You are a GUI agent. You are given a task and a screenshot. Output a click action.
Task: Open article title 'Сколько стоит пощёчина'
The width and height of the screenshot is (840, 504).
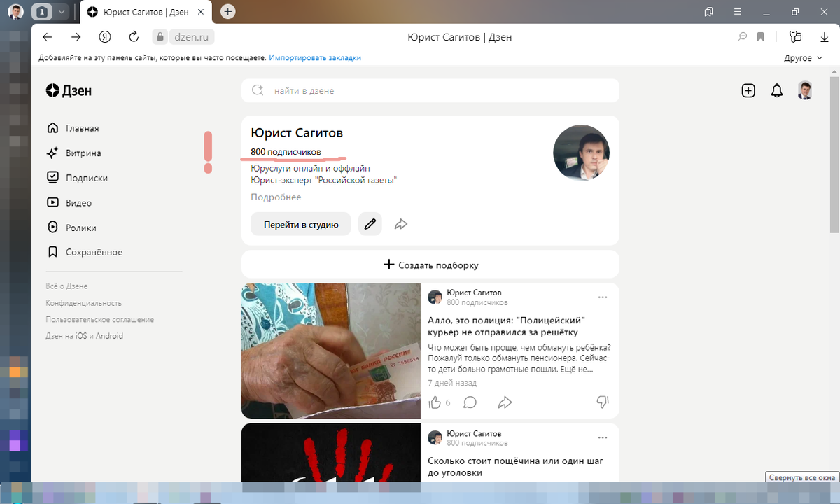click(x=515, y=467)
